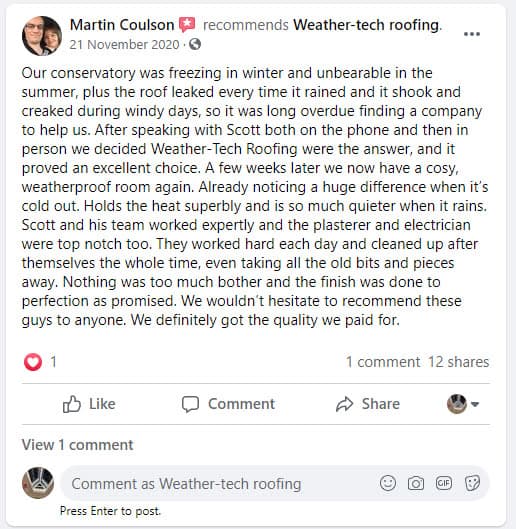Open the three-dot post options menu

point(471,34)
